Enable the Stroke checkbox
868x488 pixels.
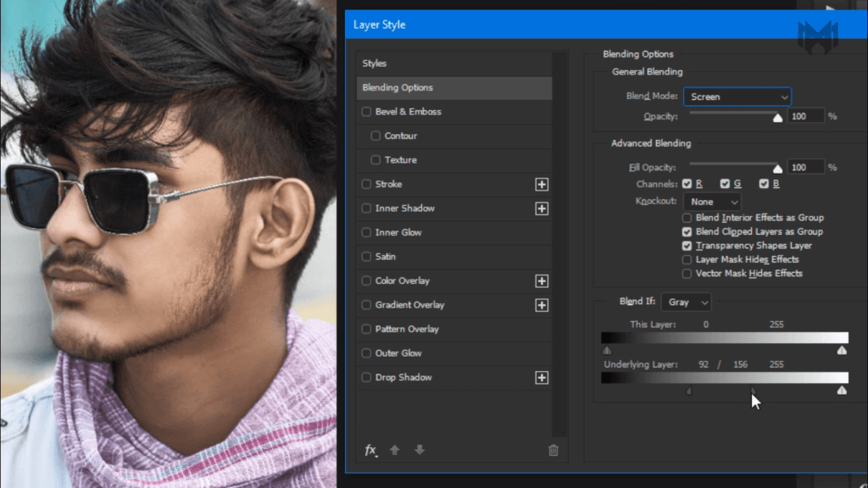pyautogui.click(x=366, y=184)
